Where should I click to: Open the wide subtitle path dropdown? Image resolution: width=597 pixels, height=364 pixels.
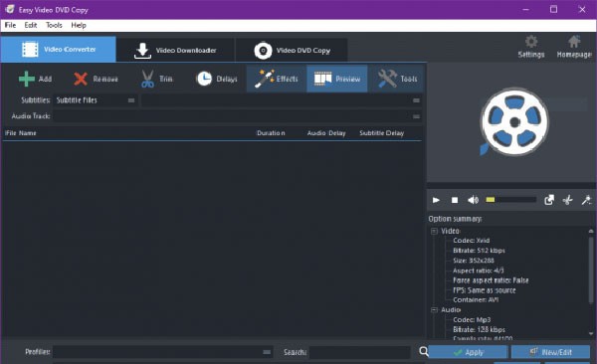point(282,100)
